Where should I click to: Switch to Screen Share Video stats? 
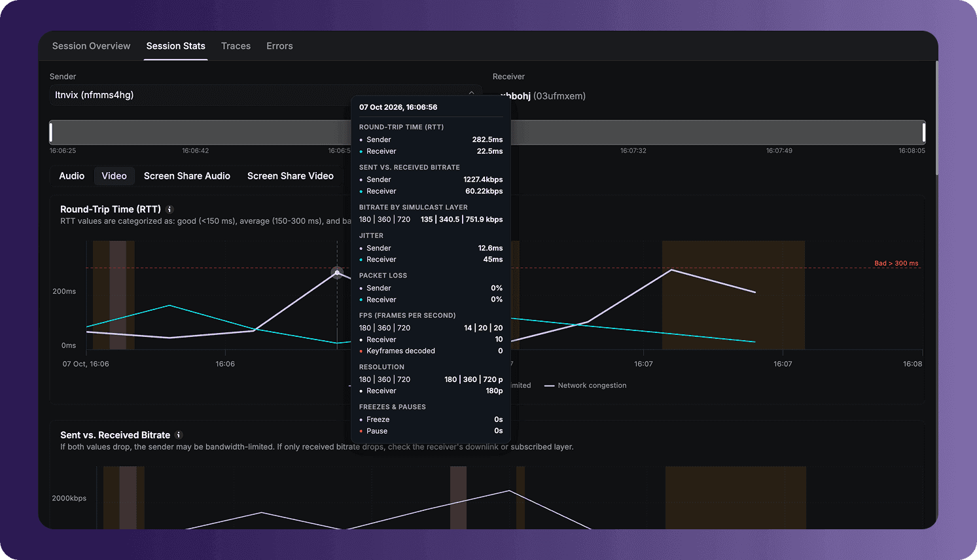click(x=291, y=176)
